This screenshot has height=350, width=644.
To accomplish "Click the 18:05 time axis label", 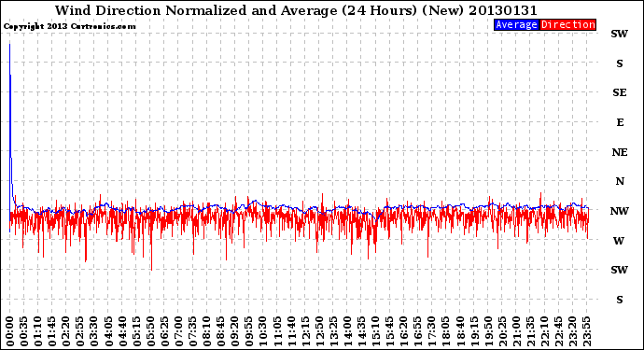I will click(x=445, y=331).
